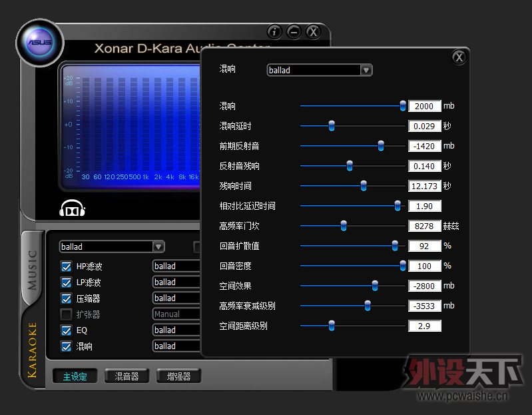The height and width of the screenshot is (415, 532).
Task: Close the Xonar Audio Center main window
Action: click(313, 32)
